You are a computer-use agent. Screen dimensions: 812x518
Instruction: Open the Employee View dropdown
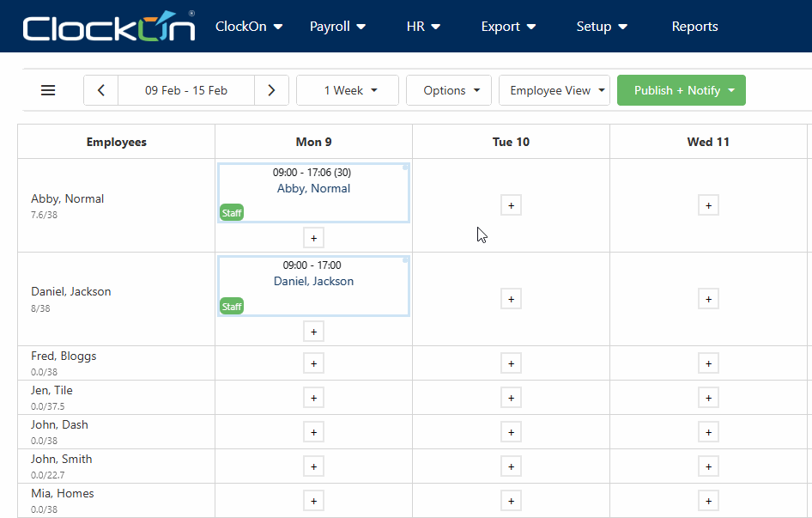pyautogui.click(x=554, y=90)
